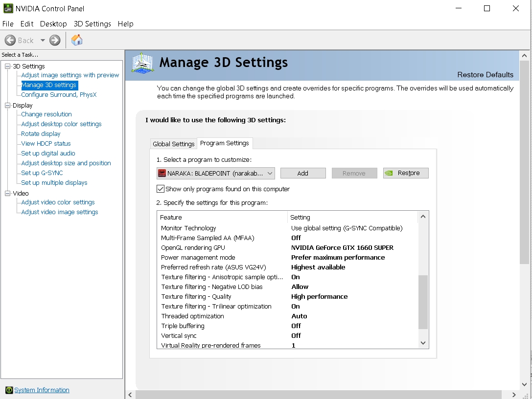532x399 pixels.
Task: Select OpenGL rendering GPU row
Action: pos(288,248)
